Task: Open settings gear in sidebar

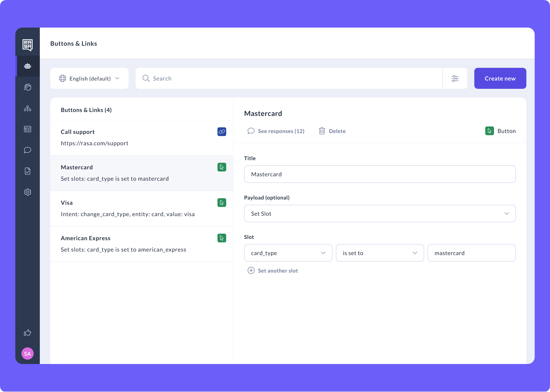Action: [28, 192]
